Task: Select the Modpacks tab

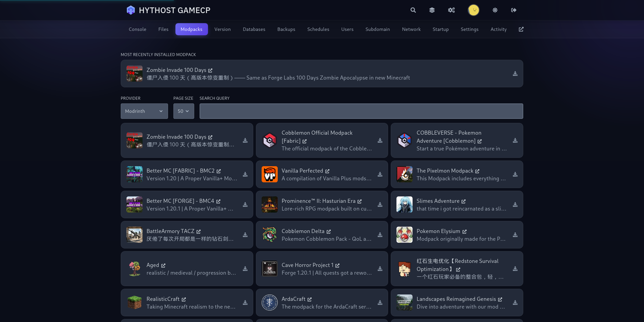Action: tap(192, 29)
